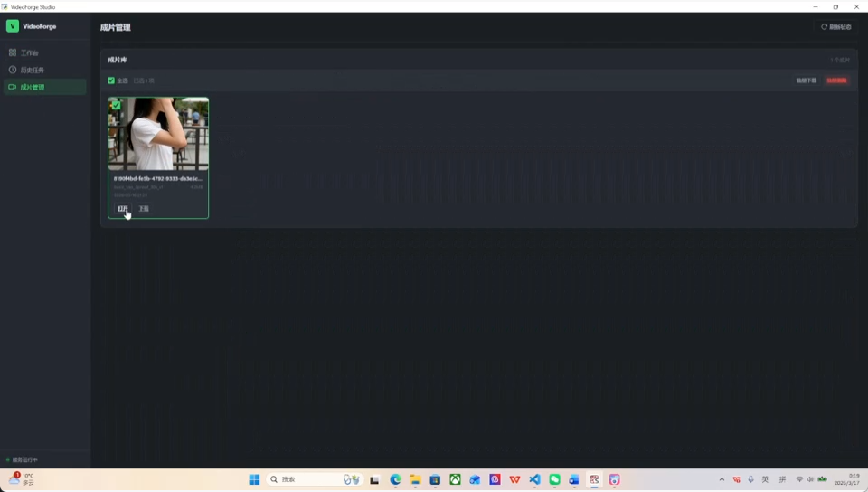Click the taskbar search box
868x492 pixels.
coord(314,479)
